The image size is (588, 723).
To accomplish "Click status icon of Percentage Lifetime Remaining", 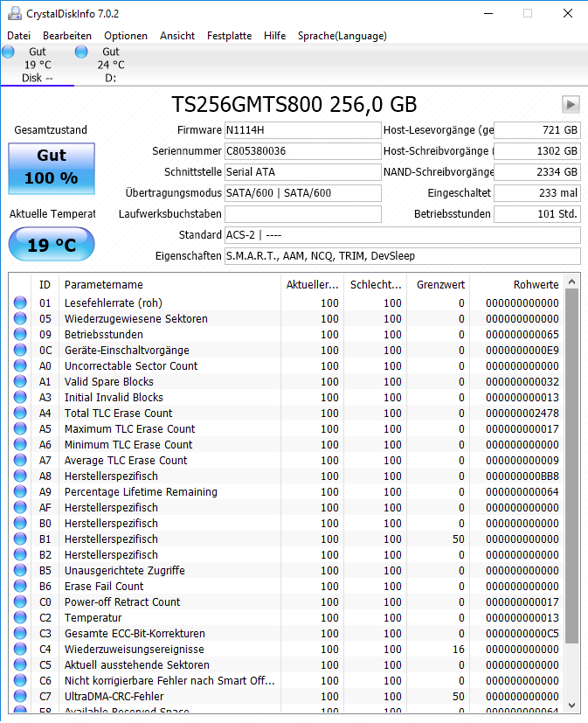I will [x=20, y=491].
